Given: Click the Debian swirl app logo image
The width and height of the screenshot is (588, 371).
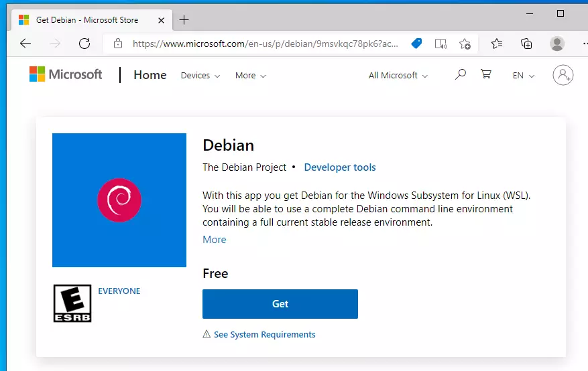Looking at the screenshot, I should (119, 200).
